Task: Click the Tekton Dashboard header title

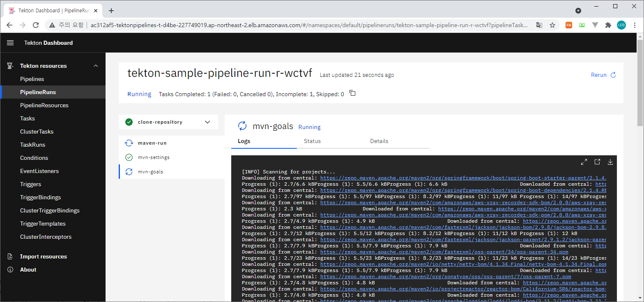Action: (x=48, y=43)
